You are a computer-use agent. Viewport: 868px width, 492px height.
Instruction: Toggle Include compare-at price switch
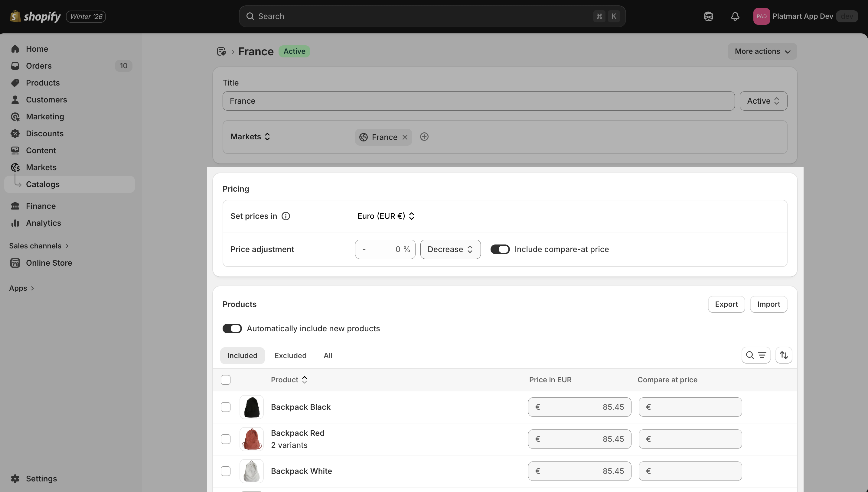(500, 249)
